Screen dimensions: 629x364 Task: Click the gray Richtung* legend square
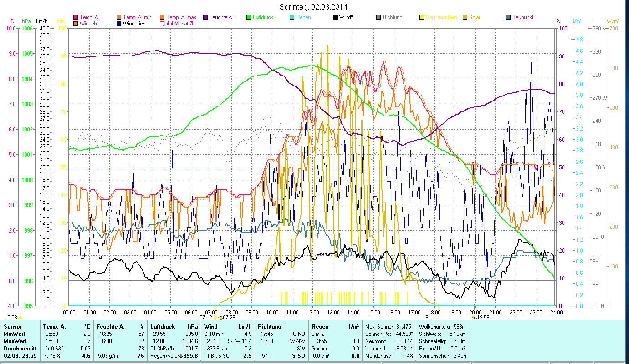coord(378,17)
